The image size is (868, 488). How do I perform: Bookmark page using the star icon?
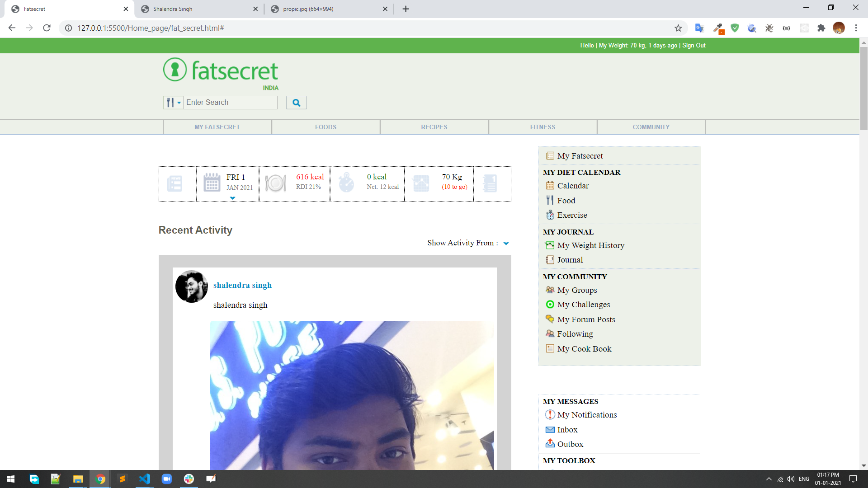678,28
